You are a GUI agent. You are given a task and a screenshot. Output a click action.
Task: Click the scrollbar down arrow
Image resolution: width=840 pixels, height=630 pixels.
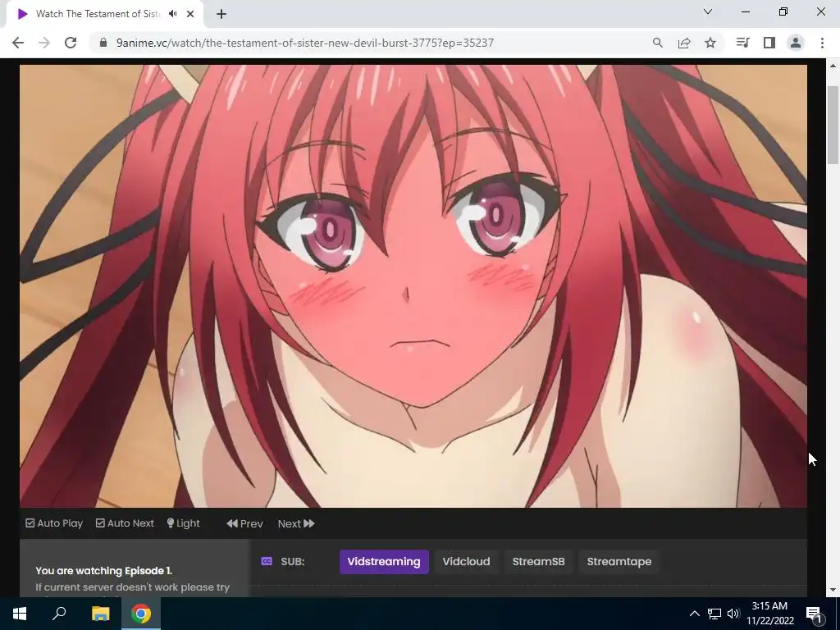[x=833, y=590]
